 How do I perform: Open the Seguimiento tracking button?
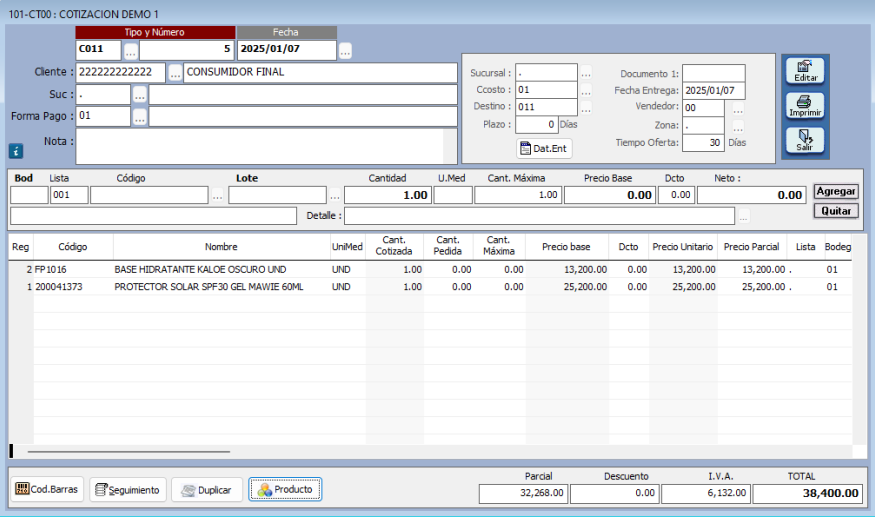128,490
